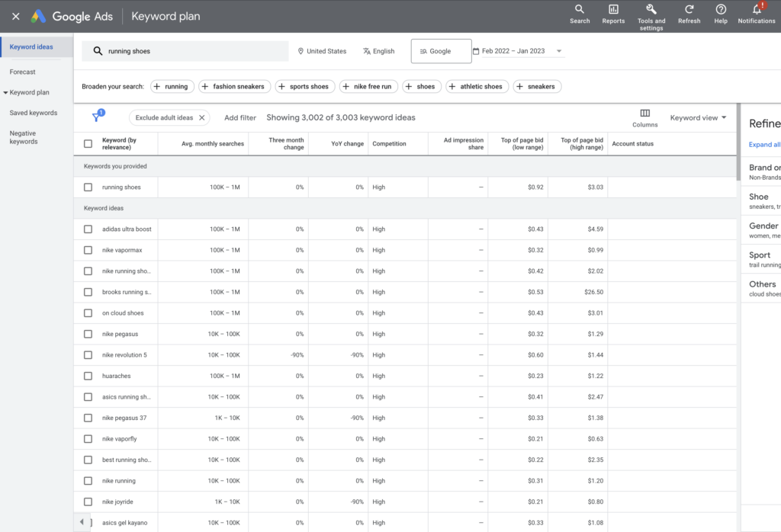Tick the select-all checkbox in table header

pos(88,144)
